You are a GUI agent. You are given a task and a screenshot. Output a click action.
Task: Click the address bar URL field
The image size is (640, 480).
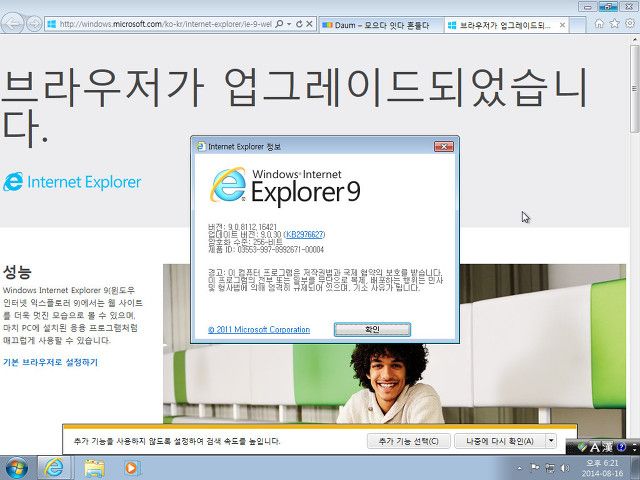coord(165,24)
